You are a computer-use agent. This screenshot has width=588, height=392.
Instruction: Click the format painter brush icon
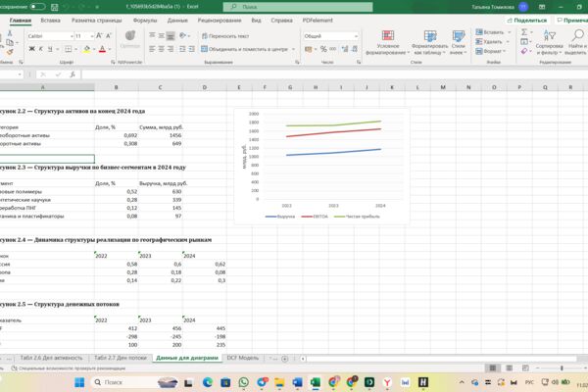coord(10,52)
